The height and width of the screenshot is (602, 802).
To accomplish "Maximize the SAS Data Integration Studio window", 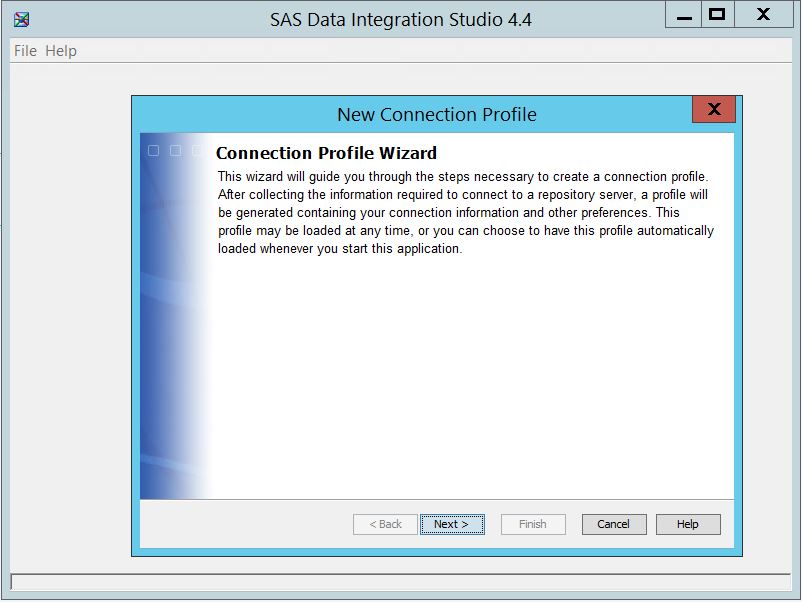I will pos(718,15).
